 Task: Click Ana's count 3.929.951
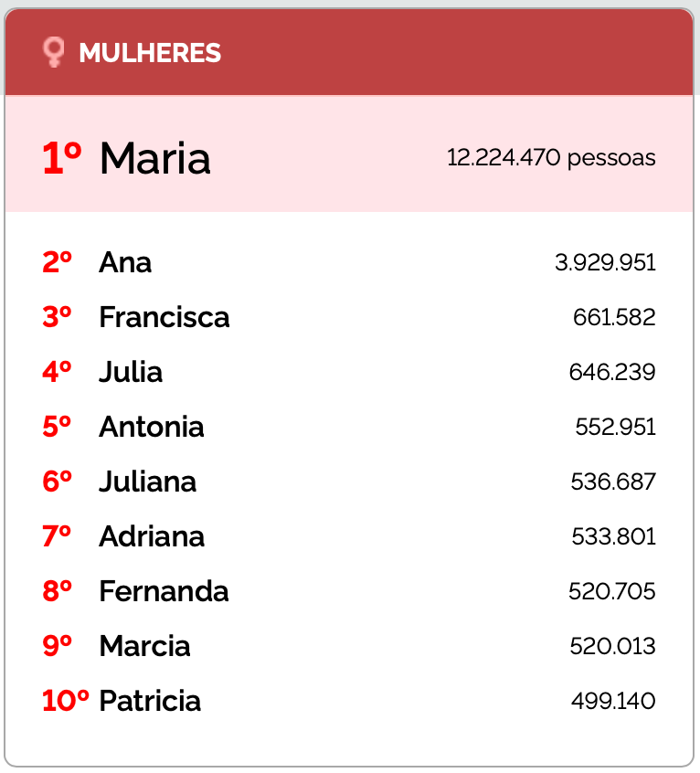point(605,263)
